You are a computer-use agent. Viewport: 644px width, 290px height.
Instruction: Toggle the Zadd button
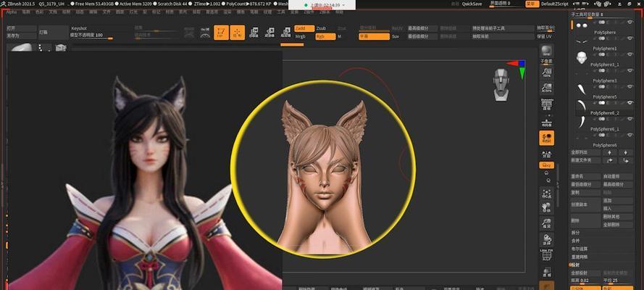tap(304, 28)
